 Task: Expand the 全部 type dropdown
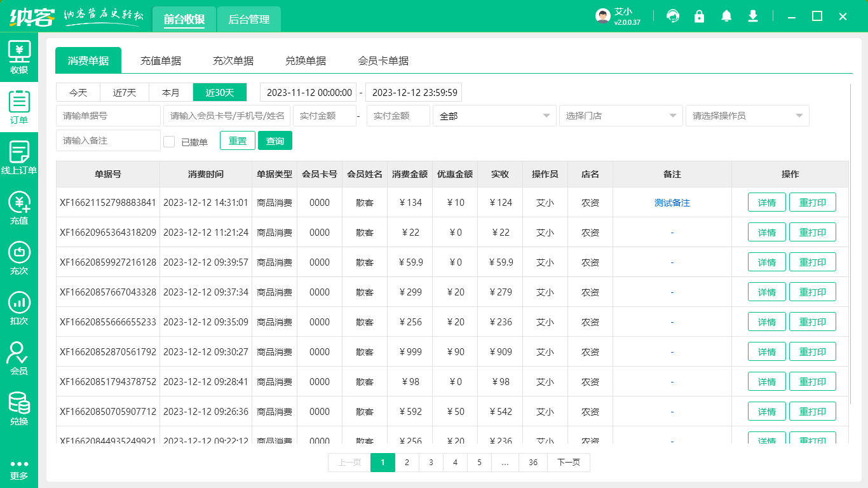494,116
